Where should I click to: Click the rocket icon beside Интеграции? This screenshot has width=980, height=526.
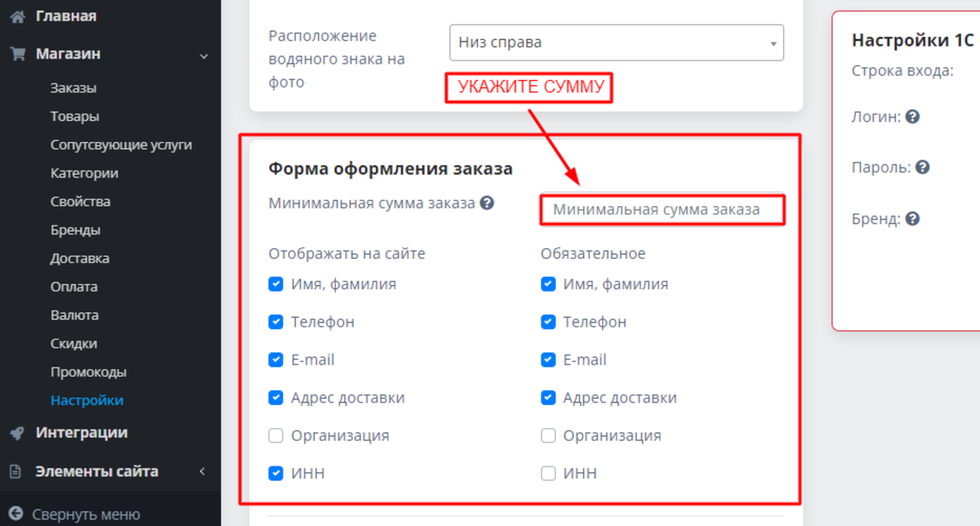(x=16, y=434)
